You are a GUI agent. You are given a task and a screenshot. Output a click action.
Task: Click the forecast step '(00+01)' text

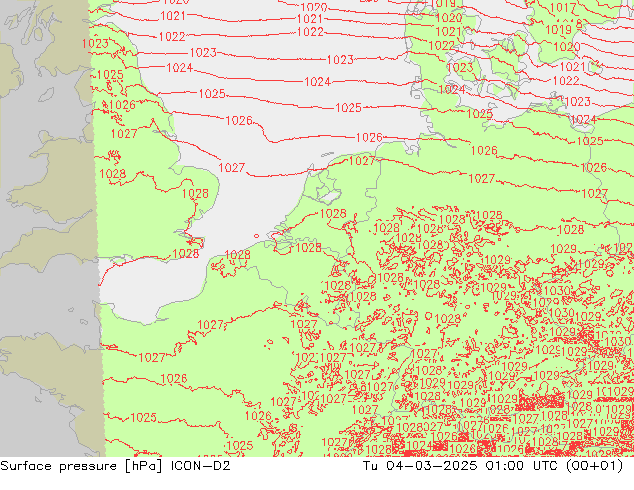pyautogui.click(x=594, y=466)
